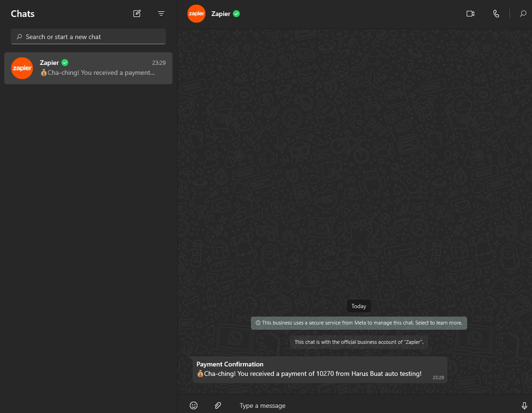The image size is (532, 413).
Task: Start a new chat with compose icon
Action: [x=137, y=14]
